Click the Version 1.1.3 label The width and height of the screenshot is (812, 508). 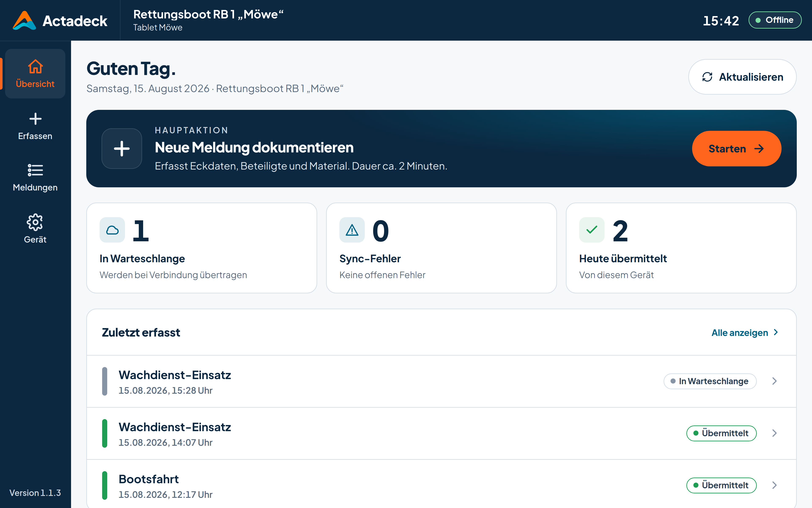[x=35, y=493]
